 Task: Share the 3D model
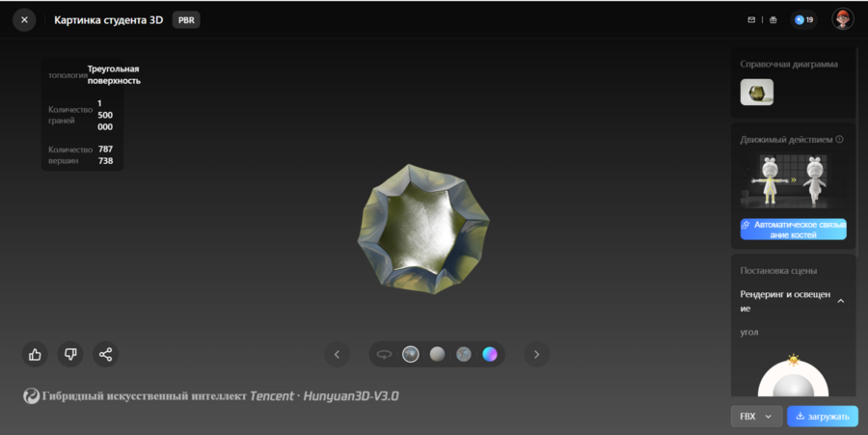click(106, 354)
